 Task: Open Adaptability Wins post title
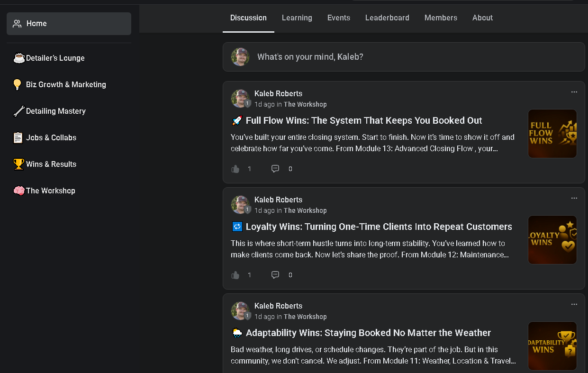[368, 333]
